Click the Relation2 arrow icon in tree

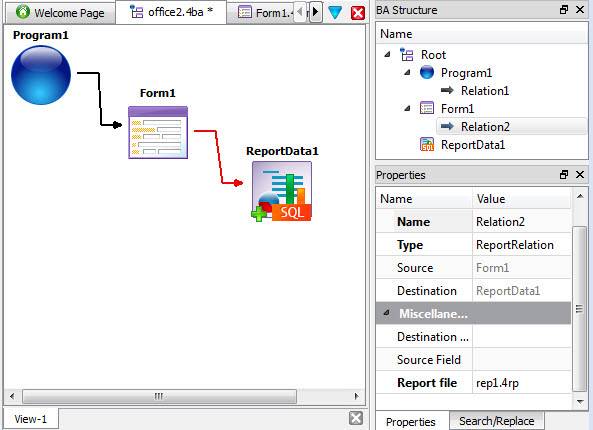[x=447, y=126]
